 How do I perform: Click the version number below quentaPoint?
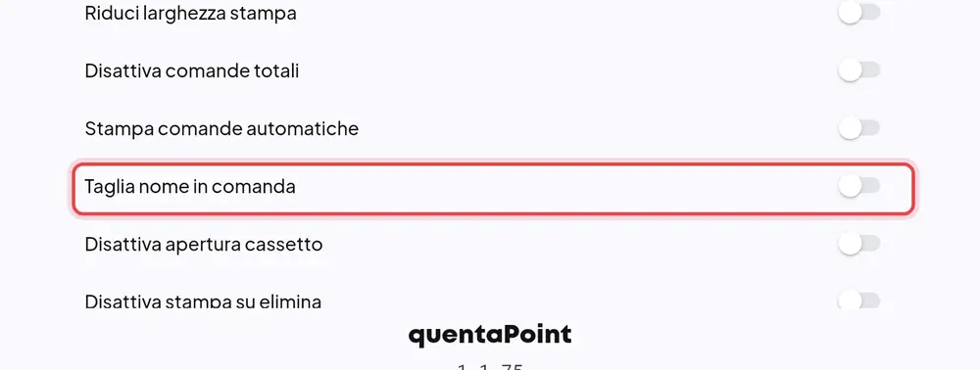pos(490,366)
